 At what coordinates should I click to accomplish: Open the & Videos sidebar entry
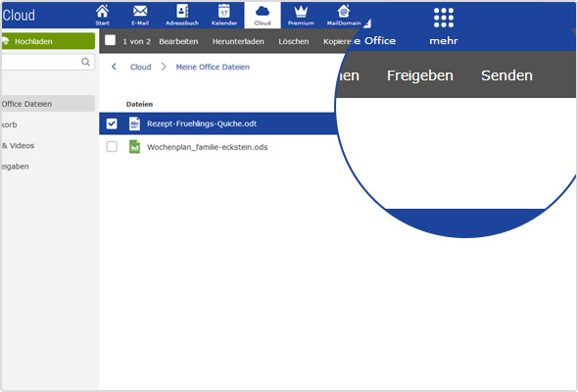tap(18, 146)
